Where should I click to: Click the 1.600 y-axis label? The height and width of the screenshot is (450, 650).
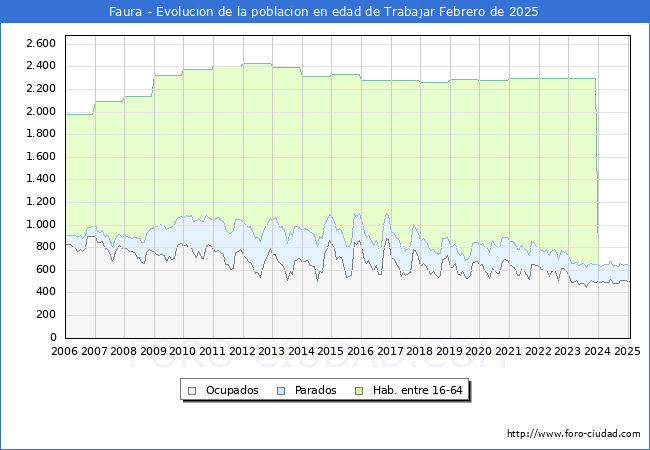[x=41, y=157]
